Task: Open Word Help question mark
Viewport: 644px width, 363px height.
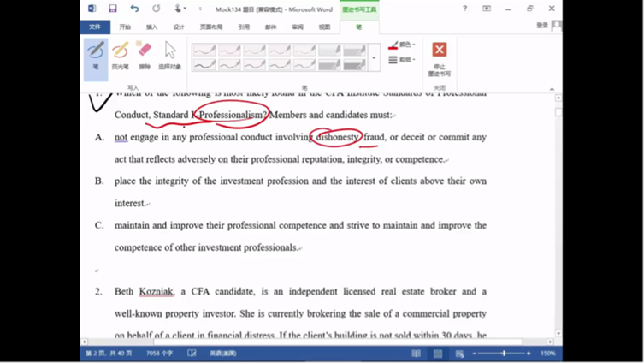Action: [x=464, y=9]
